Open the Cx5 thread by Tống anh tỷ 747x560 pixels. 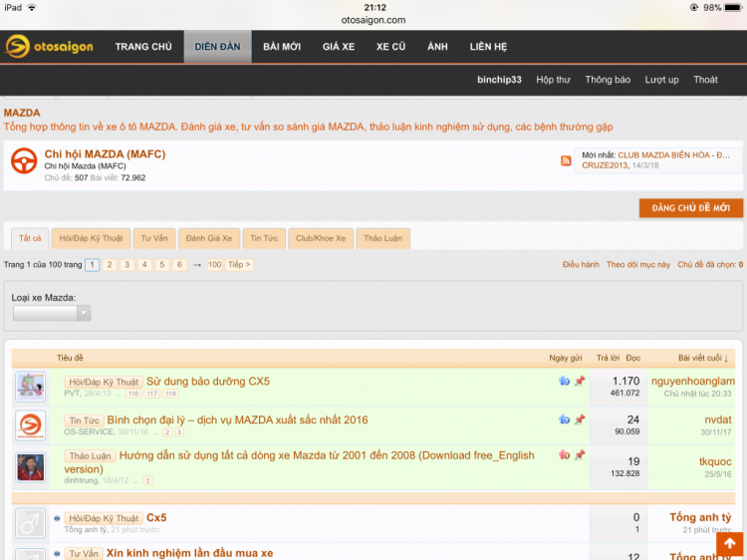tap(156, 517)
